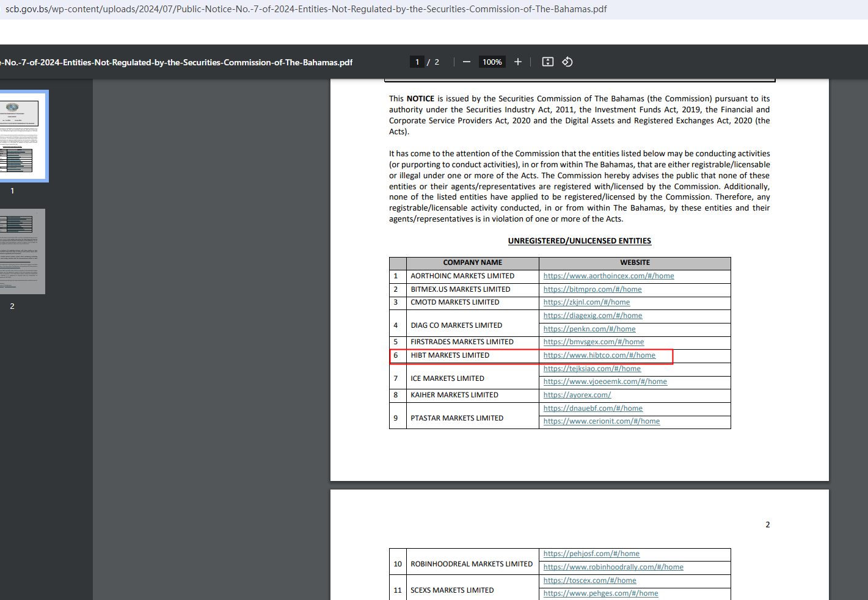This screenshot has height=600, width=868.
Task: Click the browser address bar URL
Action: [x=305, y=9]
